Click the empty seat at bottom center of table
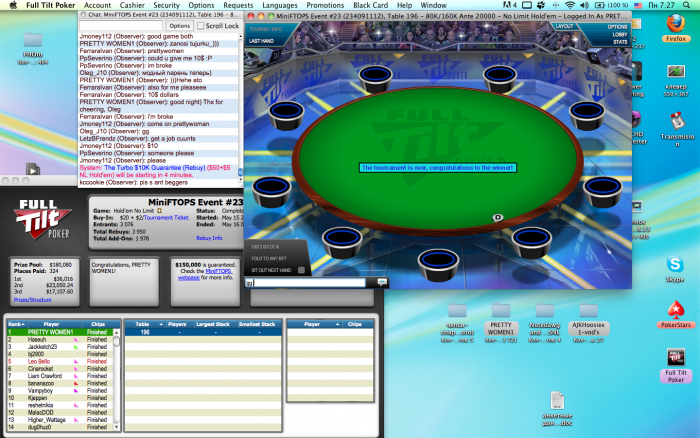The width and height of the screenshot is (700, 438). point(438,264)
